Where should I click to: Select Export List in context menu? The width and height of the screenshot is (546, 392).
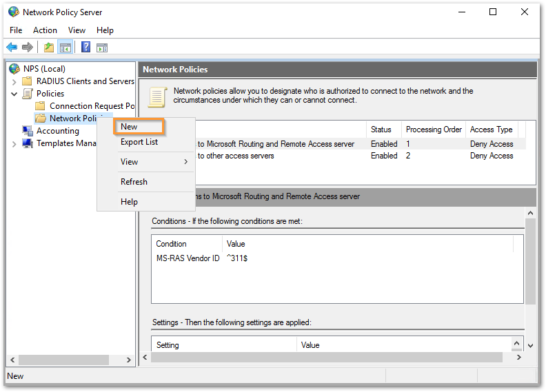(x=139, y=142)
